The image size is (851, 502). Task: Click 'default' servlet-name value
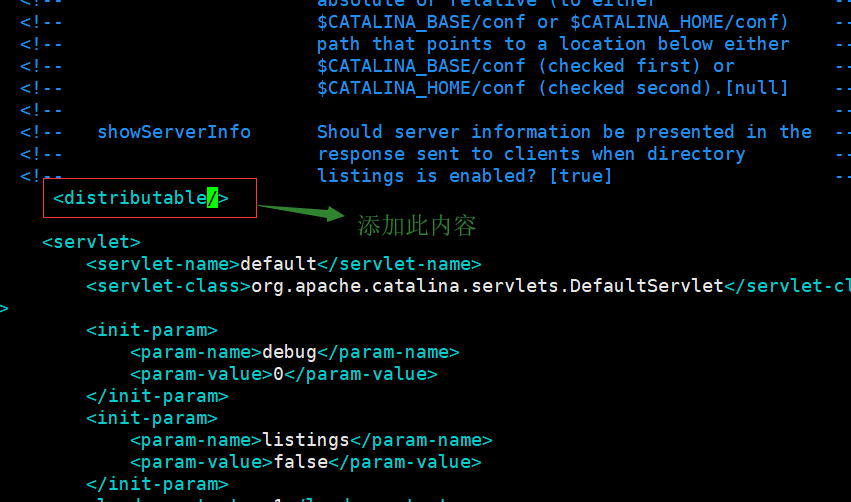pos(278,264)
